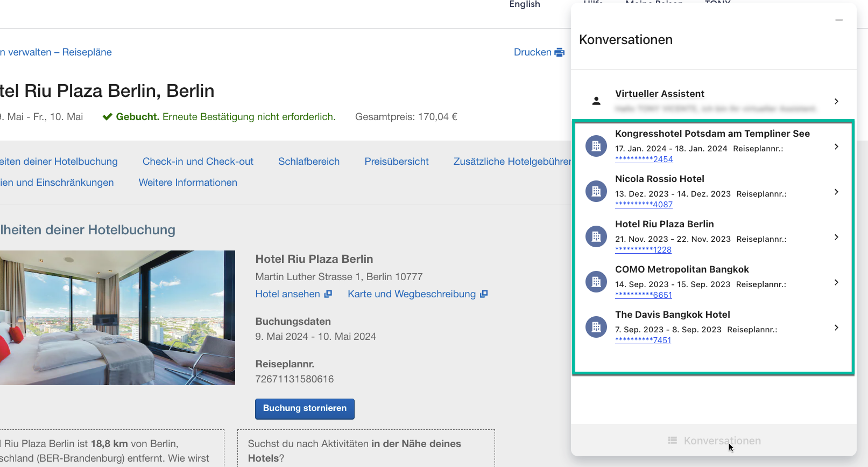Click the hotel room photo thumbnail
The width and height of the screenshot is (868, 467).
click(117, 318)
